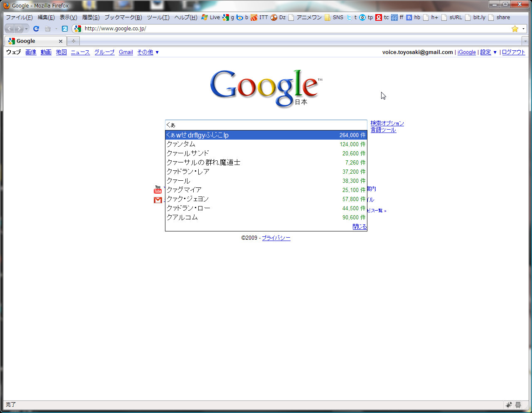Go back with the Back arrow
This screenshot has width=532, height=413.
pos(9,29)
